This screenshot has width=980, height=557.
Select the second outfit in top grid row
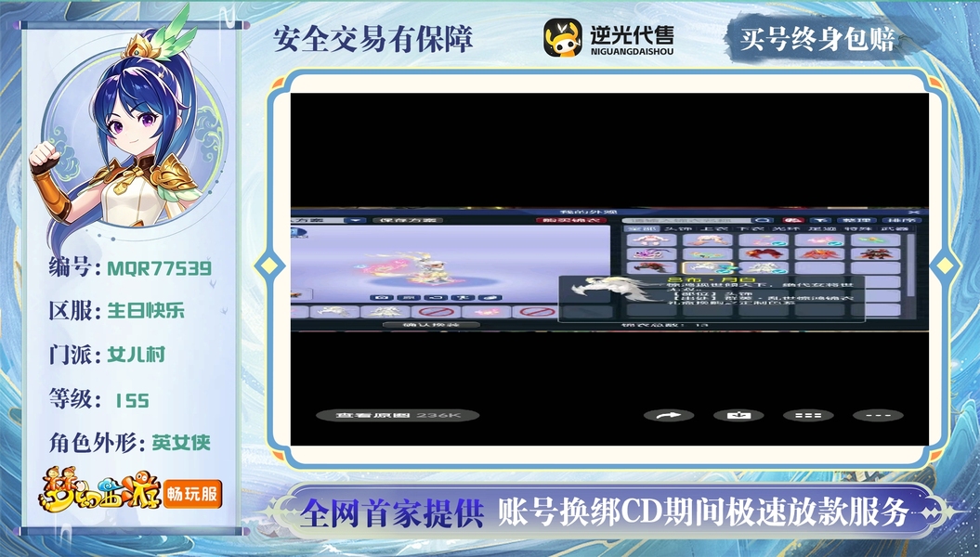coord(708,240)
